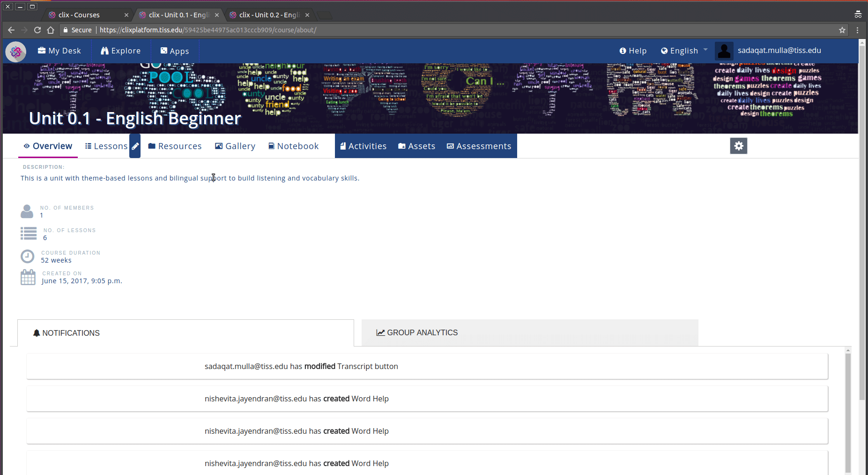This screenshot has height=475, width=868.
Task: Expand the English language dropdown
Action: 684,51
